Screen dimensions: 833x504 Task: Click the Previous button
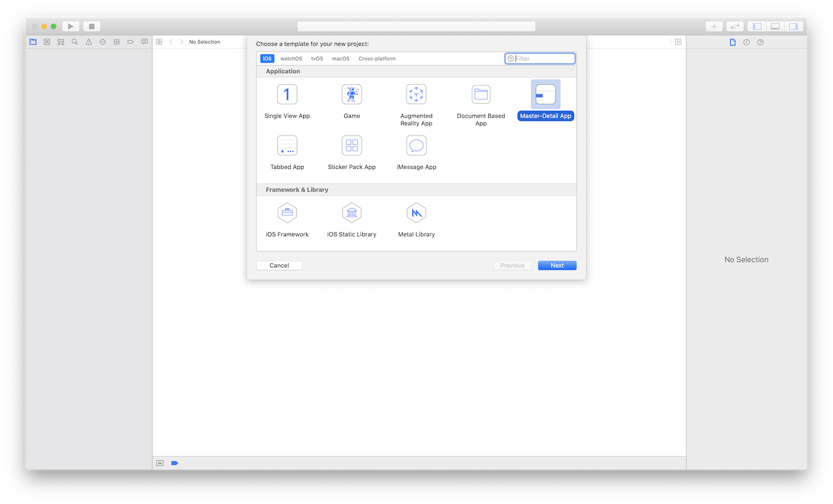tap(513, 265)
